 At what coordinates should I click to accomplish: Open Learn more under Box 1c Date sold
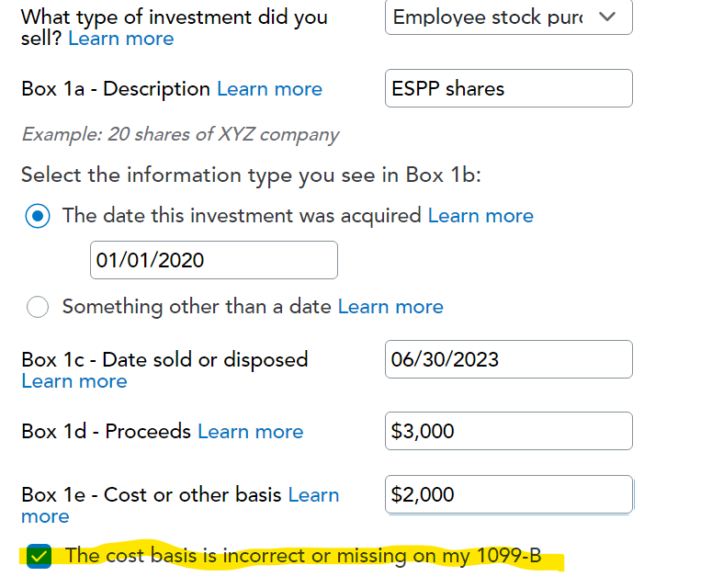click(74, 381)
